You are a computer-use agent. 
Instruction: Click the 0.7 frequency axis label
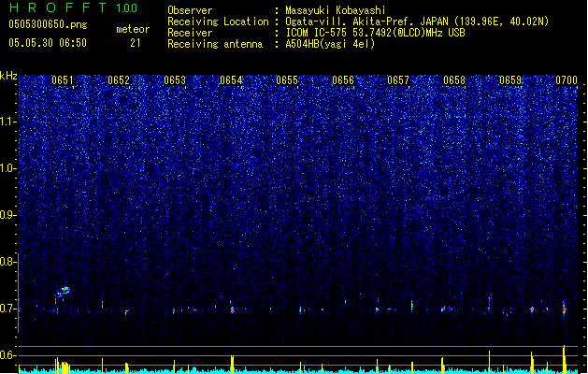point(8,309)
